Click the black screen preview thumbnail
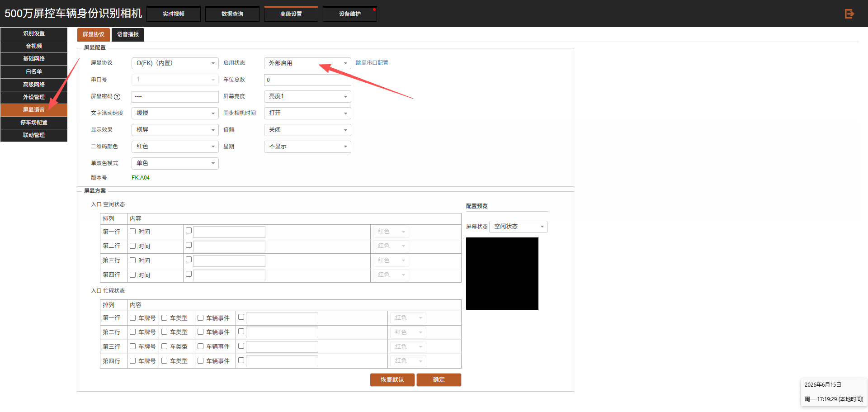This screenshot has width=868, height=412. tap(502, 274)
